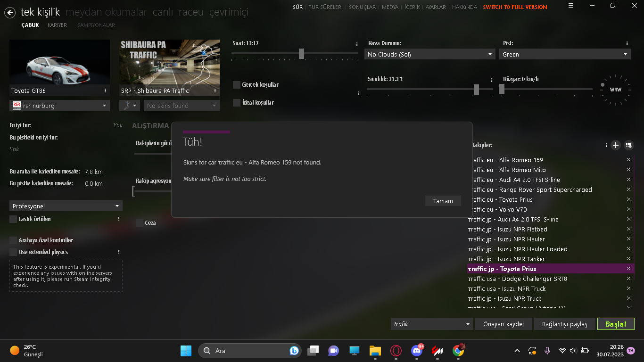
Task: Open File Explorer from the taskbar
Action: (x=375, y=351)
